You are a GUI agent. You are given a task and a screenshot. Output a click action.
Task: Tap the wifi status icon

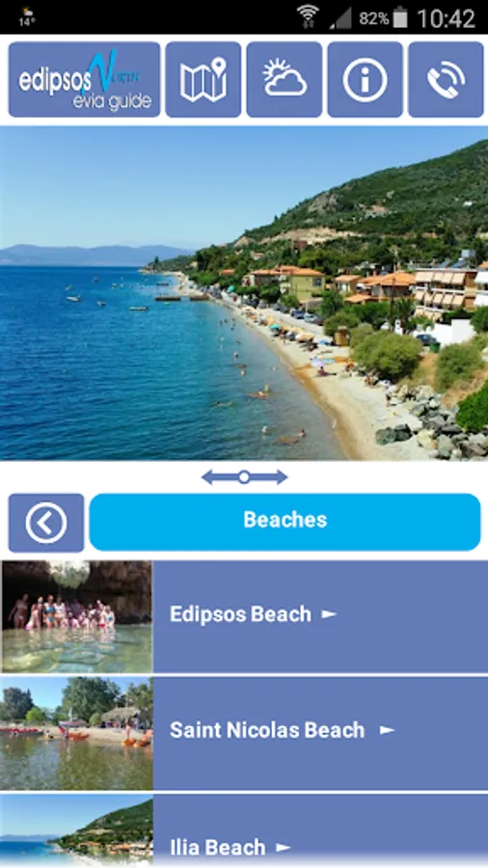pos(308,17)
